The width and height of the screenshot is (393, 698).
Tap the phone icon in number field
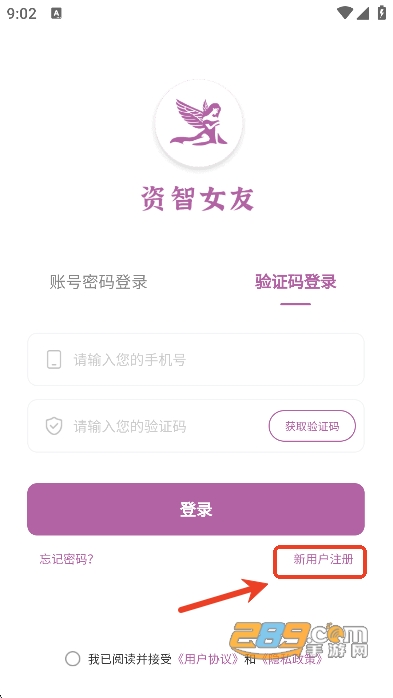[54, 359]
